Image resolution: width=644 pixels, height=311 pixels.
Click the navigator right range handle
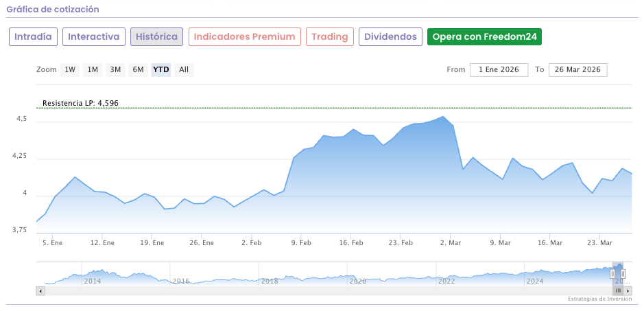[x=623, y=274]
